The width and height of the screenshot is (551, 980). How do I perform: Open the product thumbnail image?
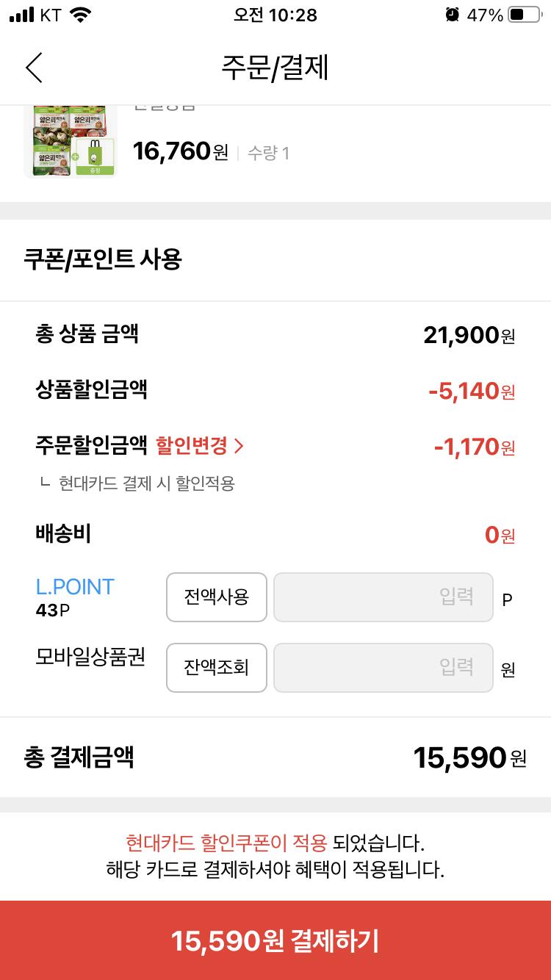71,141
